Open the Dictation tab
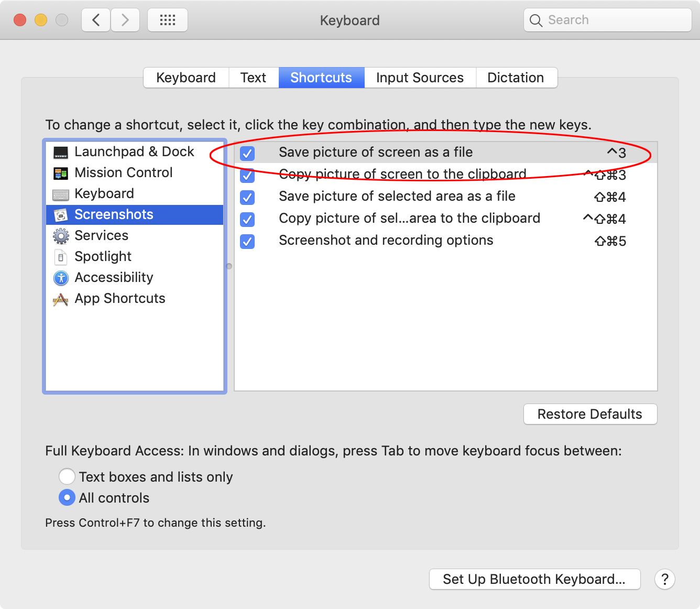The width and height of the screenshot is (700, 609). [x=516, y=78]
